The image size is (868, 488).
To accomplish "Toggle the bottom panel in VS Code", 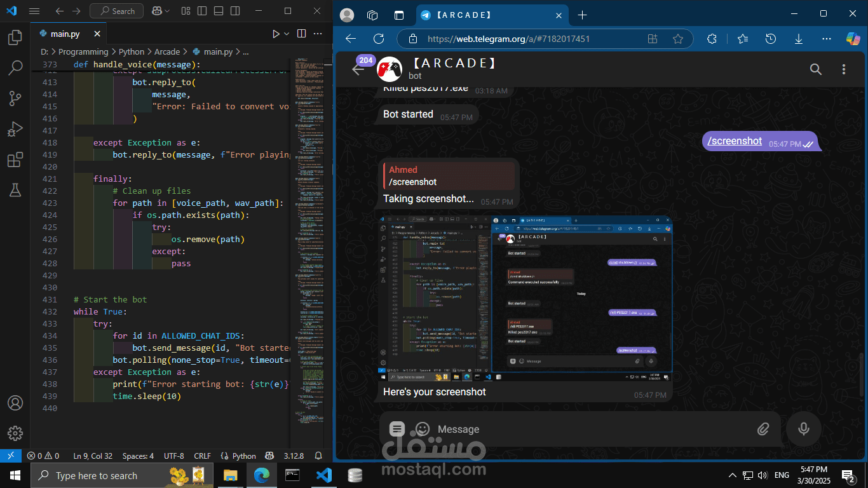I will point(219,11).
